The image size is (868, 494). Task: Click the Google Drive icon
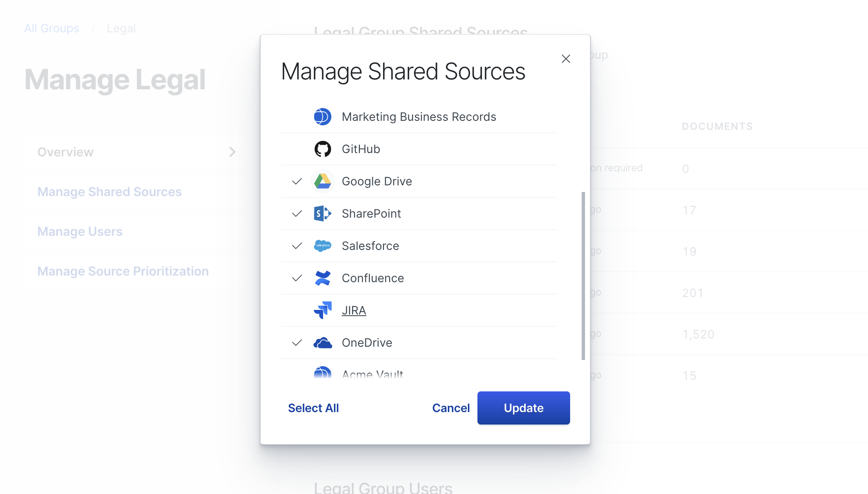pos(323,181)
